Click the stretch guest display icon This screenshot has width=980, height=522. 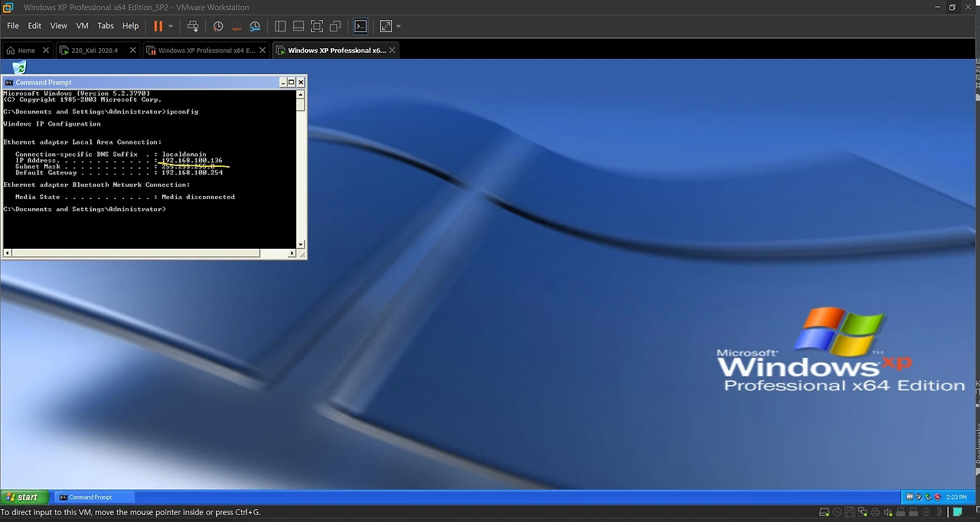click(386, 26)
